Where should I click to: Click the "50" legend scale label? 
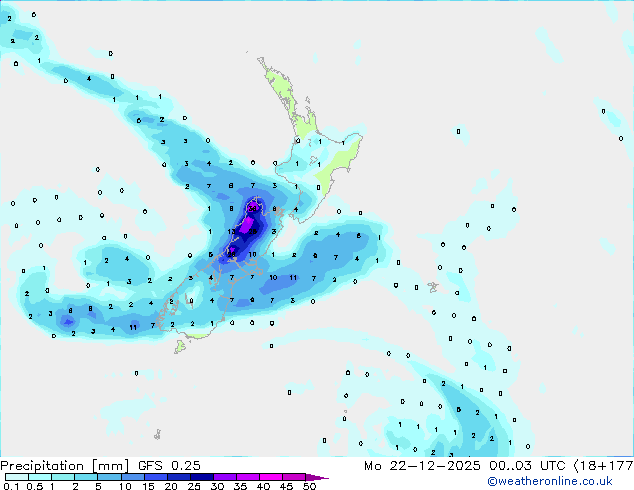309,486
